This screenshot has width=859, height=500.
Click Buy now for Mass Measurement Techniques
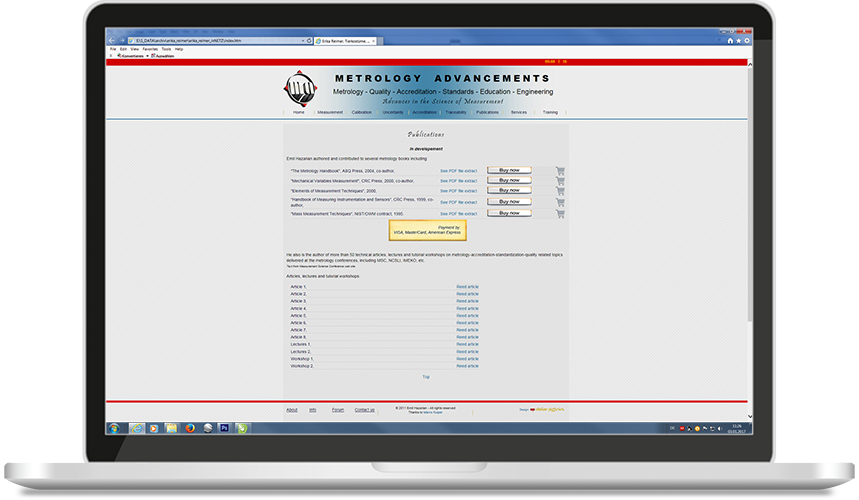509,213
